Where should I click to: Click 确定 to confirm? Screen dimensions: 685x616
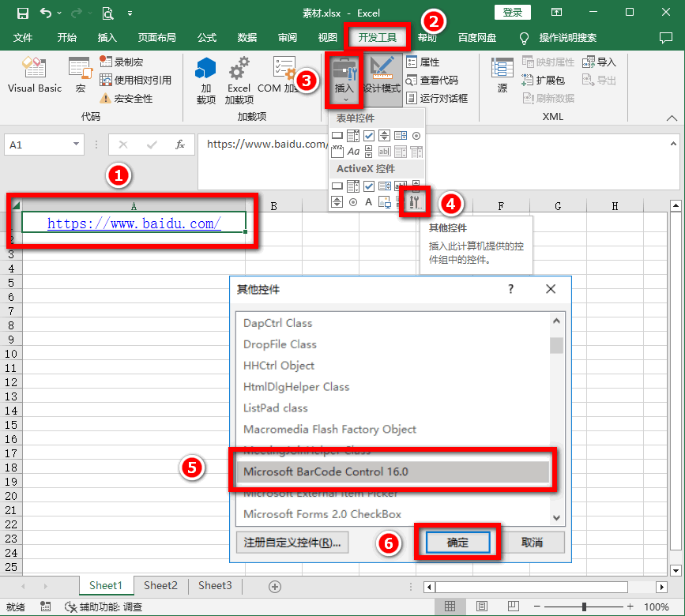tap(457, 543)
